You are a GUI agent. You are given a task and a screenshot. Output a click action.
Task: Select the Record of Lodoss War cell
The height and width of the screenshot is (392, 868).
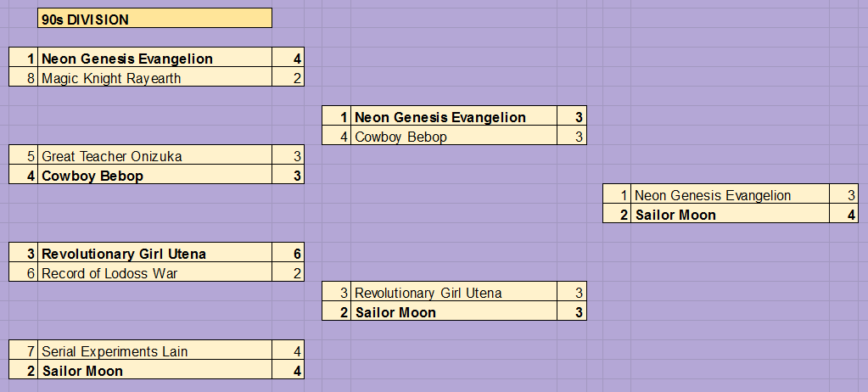coord(154,272)
